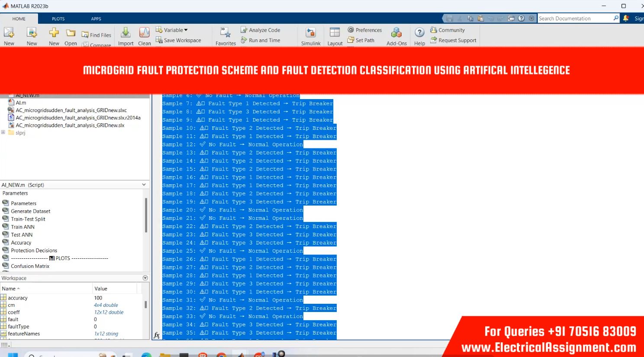Click the Help question-mark icon in toolstrip
Viewport: 644px width, 357px height.
click(419, 33)
